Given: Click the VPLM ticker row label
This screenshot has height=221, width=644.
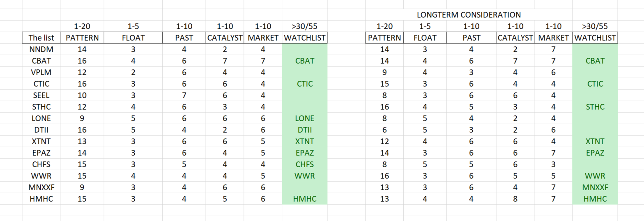Looking at the screenshot, I should coord(41,73).
